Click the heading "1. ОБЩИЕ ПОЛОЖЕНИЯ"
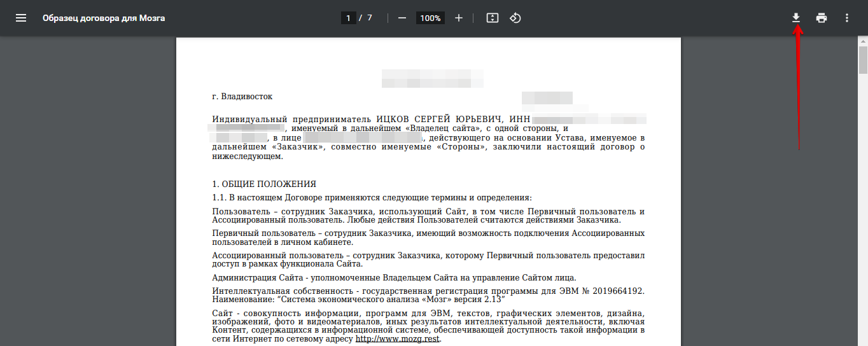868x346 pixels. (x=264, y=184)
